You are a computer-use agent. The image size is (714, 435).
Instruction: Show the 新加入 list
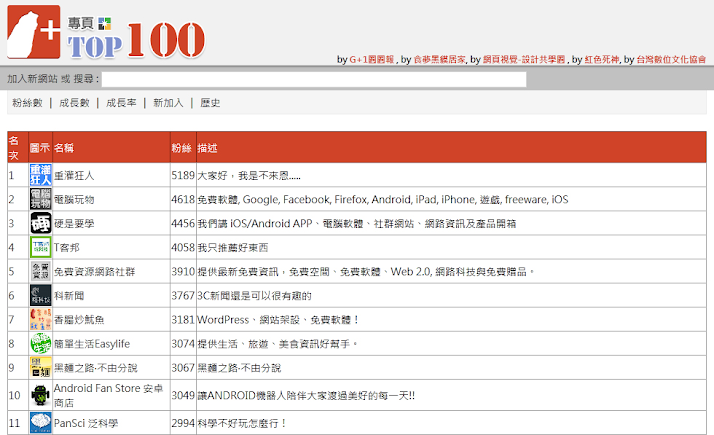coord(168,103)
